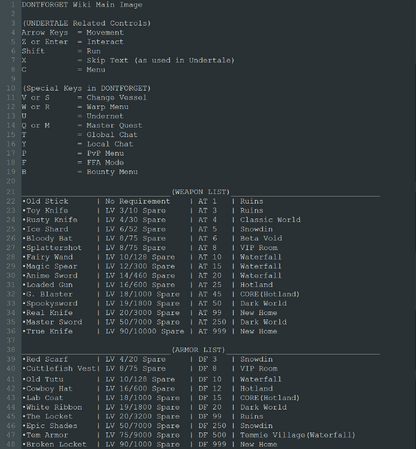Place cursor on Master Sword text
Viewport: 416px width, 449px height.
tap(54, 322)
